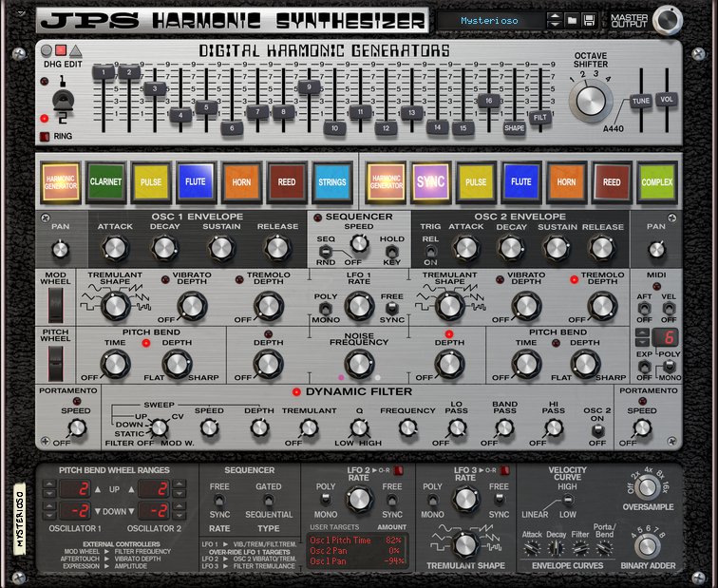The width and height of the screenshot is (718, 588).
Task: Toggle MIDI VEL switch
Action: (669, 308)
